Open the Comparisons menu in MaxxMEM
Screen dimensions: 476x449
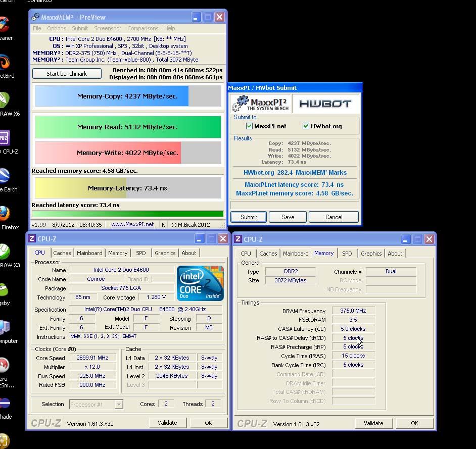pyautogui.click(x=143, y=28)
